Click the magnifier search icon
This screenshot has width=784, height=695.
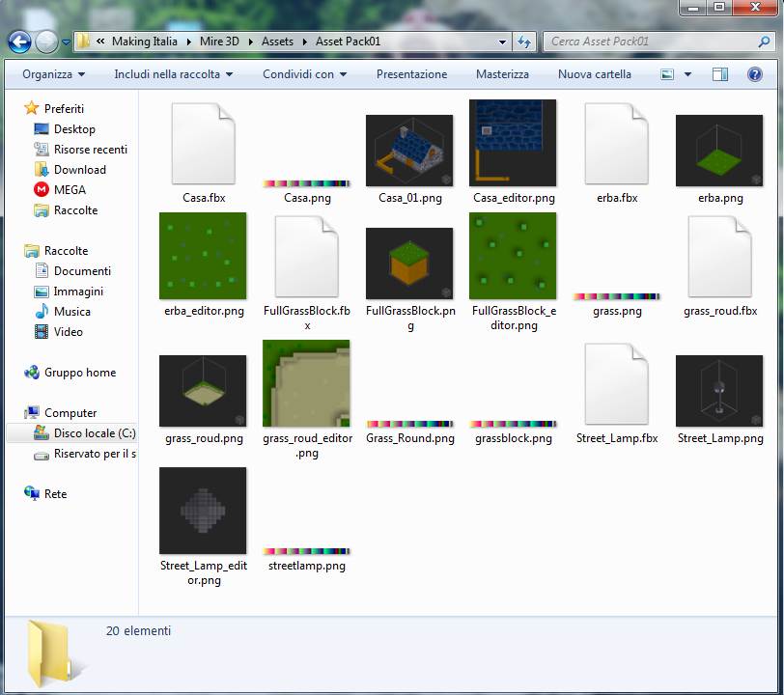pos(764,42)
